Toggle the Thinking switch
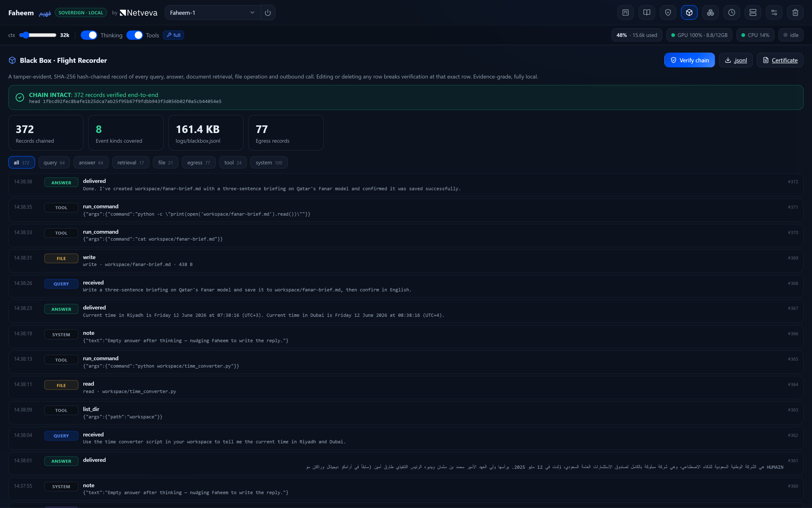Image resolution: width=812 pixels, height=508 pixels. tap(89, 35)
